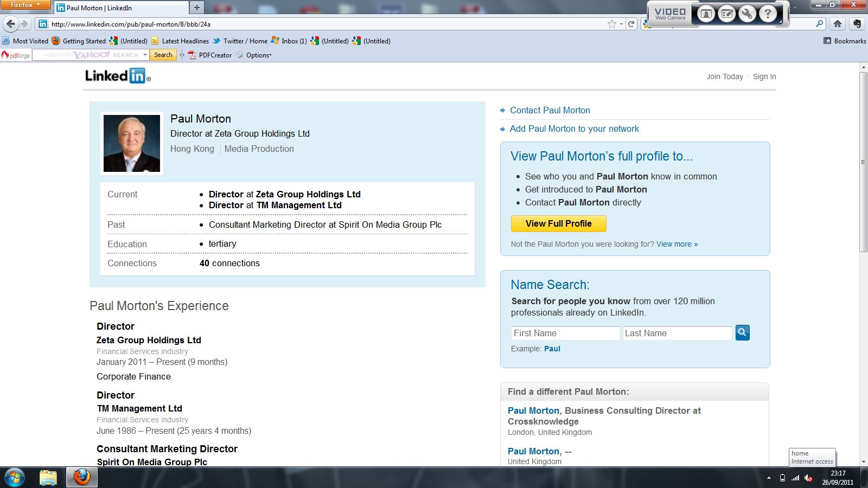Click the First Name input field
The image size is (868, 488).
[565, 333]
